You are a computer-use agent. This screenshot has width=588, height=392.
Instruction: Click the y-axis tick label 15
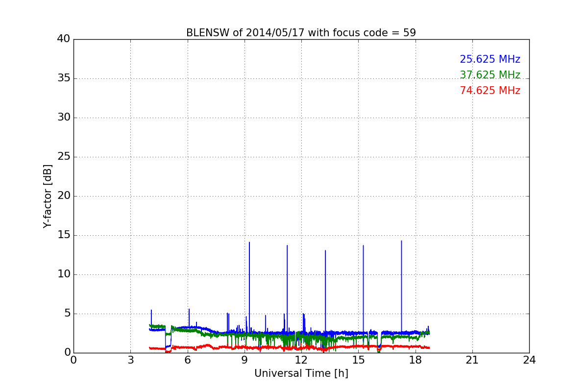click(64, 235)
